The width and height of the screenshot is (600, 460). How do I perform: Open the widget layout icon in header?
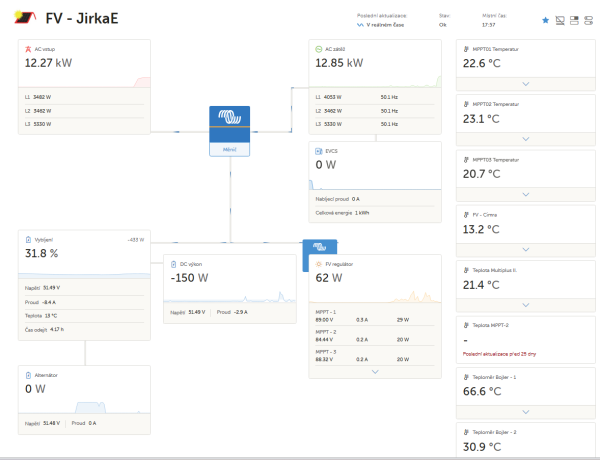tap(574, 20)
